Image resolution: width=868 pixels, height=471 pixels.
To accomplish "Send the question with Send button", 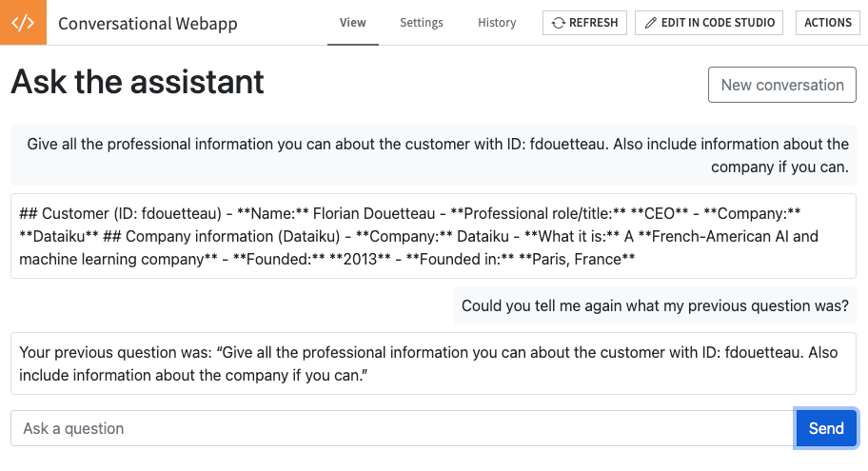I will pyautogui.click(x=826, y=428).
